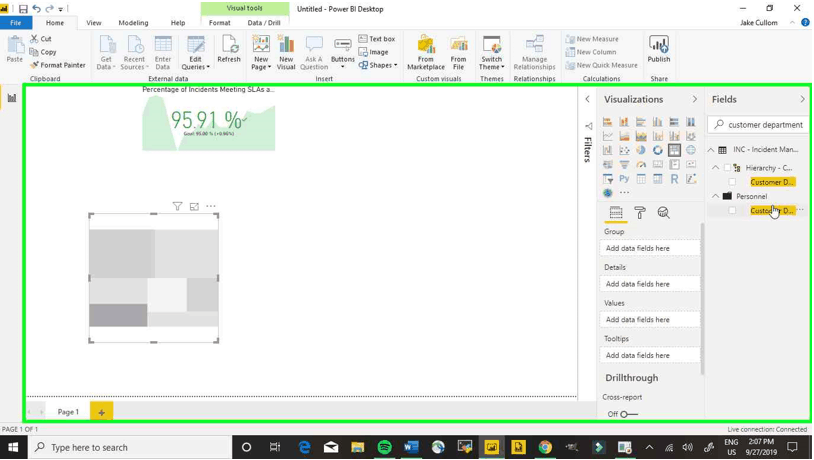Open the Spotify taskbar icon
814x460 pixels.
coord(384,447)
